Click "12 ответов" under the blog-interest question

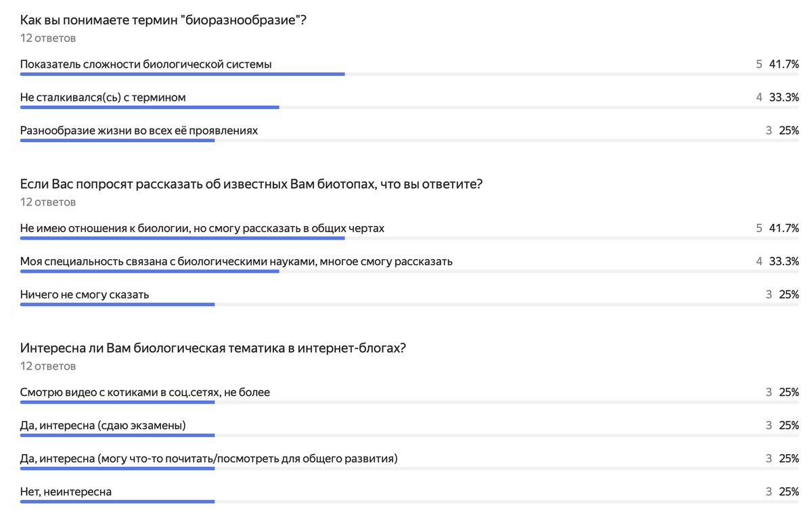click(x=48, y=366)
